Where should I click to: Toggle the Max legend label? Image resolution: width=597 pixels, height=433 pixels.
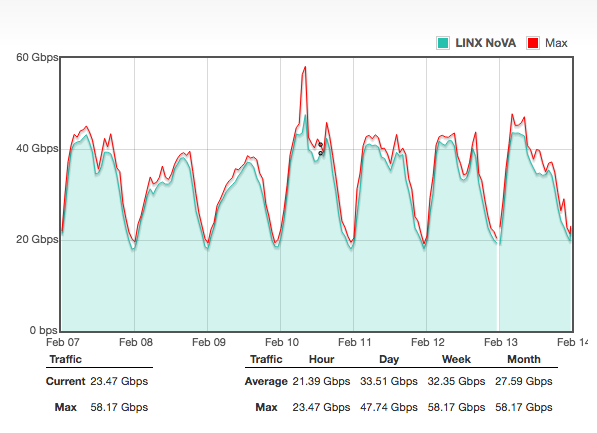tap(556, 43)
